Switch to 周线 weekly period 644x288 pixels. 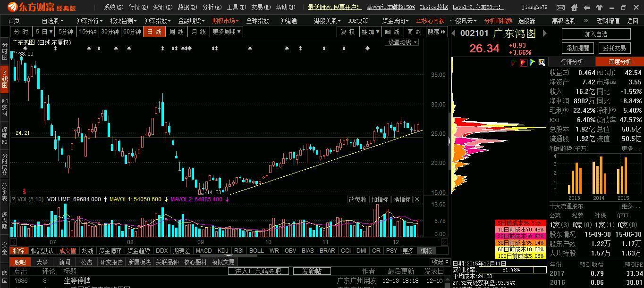pyautogui.click(x=177, y=32)
